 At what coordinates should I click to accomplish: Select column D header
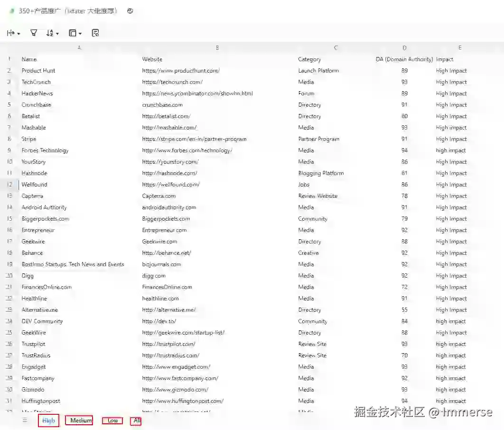click(x=404, y=47)
